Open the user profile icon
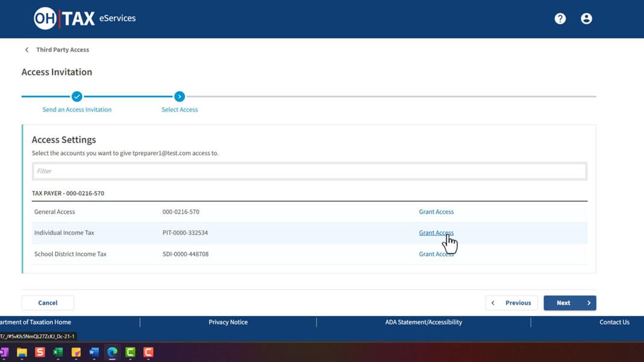The image size is (644, 362). click(x=586, y=19)
